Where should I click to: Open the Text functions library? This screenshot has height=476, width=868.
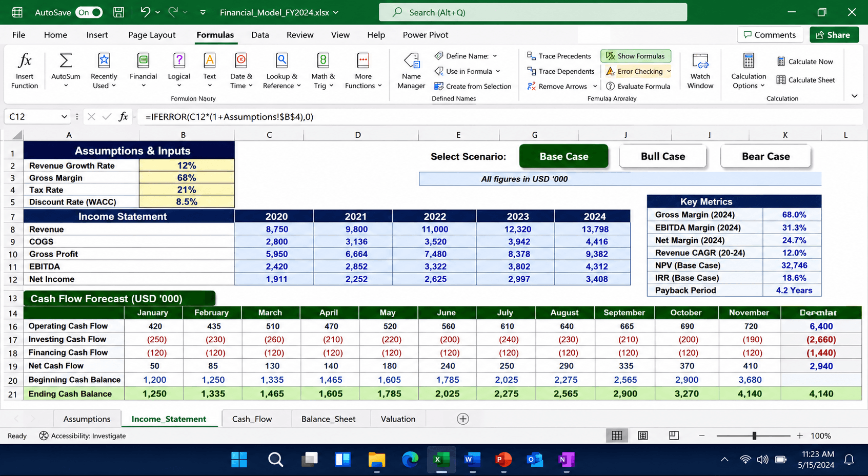pyautogui.click(x=209, y=70)
